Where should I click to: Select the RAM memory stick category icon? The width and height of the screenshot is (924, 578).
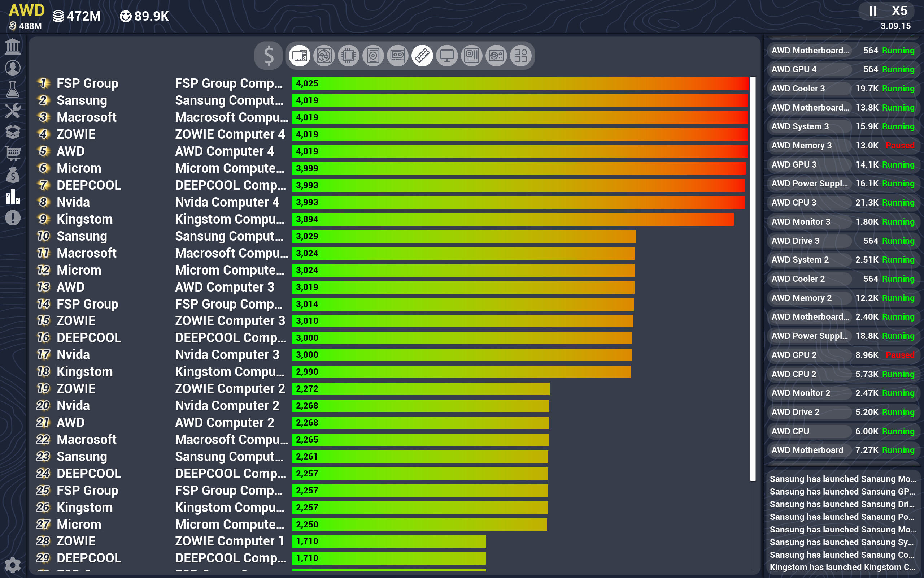click(x=422, y=56)
